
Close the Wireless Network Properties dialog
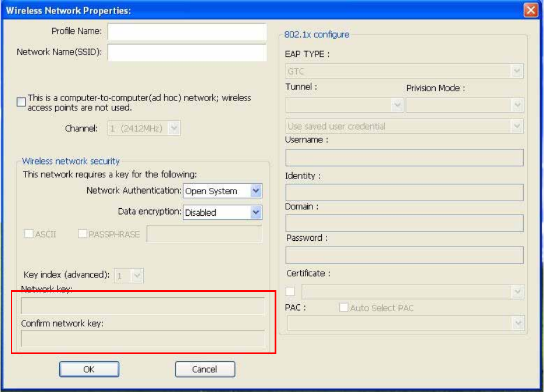531,10
